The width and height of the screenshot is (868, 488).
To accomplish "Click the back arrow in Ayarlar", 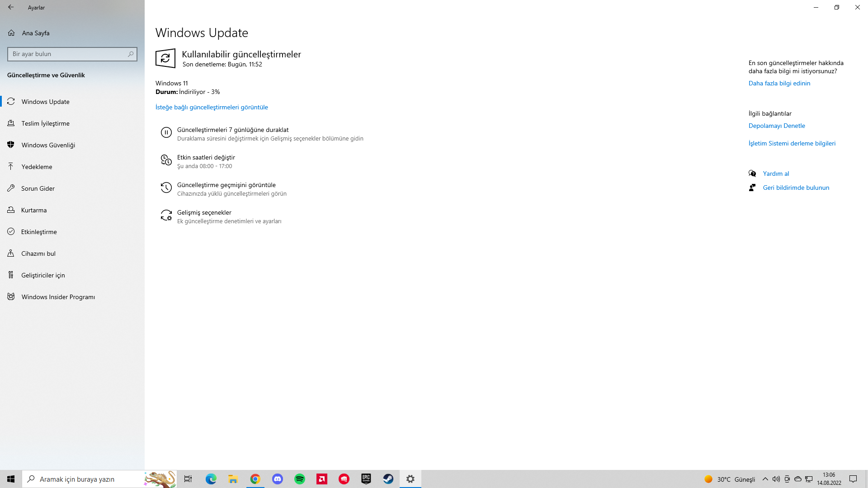I will point(11,7).
